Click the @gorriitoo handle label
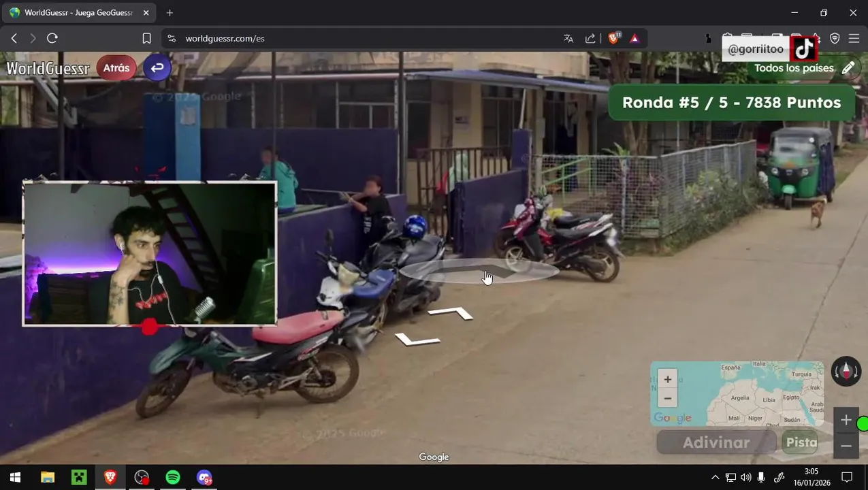 coord(756,49)
